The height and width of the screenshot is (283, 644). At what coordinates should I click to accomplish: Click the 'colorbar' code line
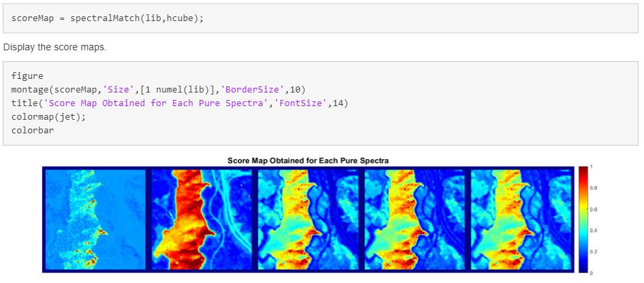31,129
